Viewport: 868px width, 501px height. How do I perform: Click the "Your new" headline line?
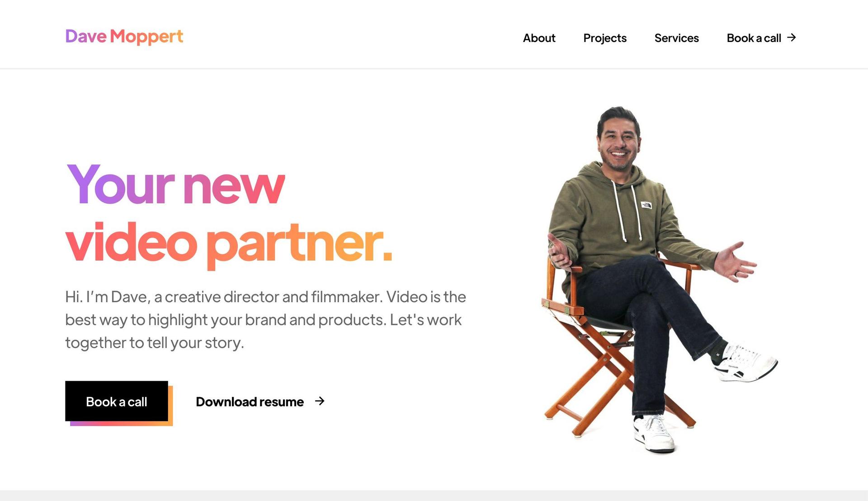point(175,184)
